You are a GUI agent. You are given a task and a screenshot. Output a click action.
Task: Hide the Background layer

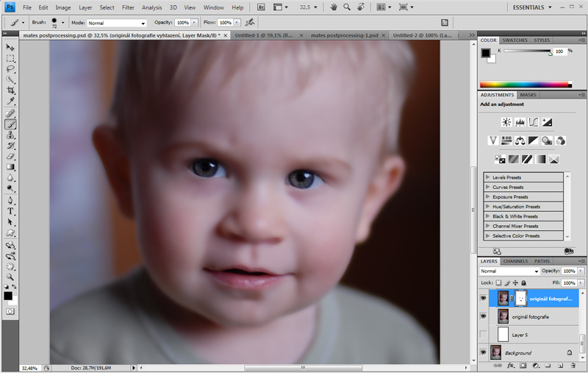coord(483,353)
